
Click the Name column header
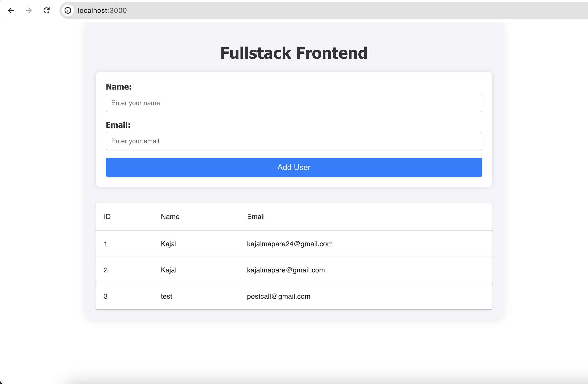(170, 217)
